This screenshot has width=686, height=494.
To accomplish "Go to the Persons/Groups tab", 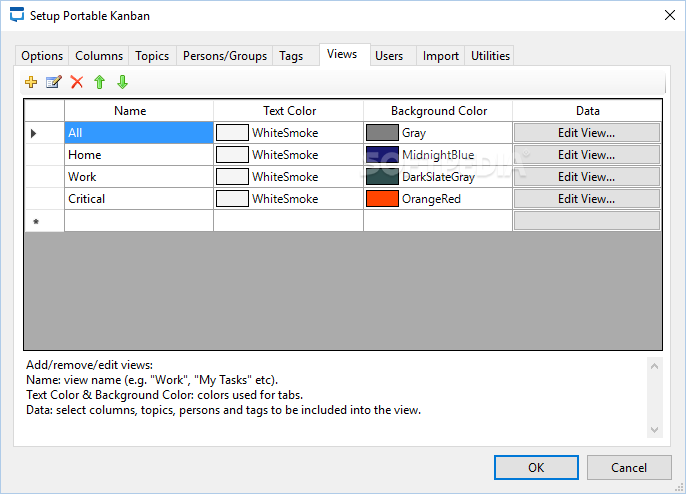I will point(225,56).
